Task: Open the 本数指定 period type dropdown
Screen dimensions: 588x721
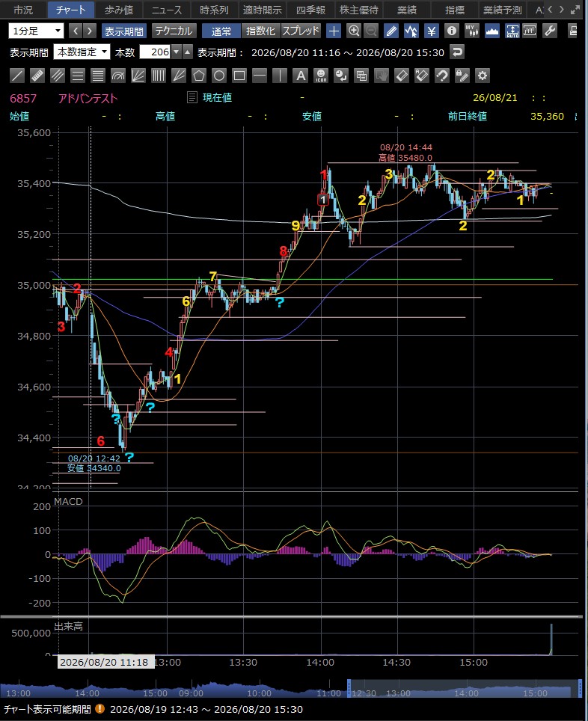Action: 82,52
